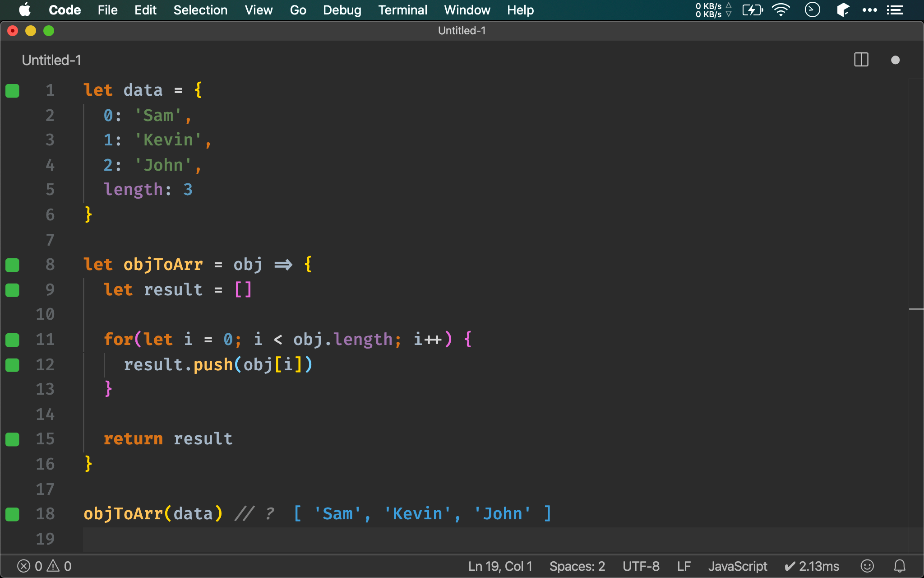The height and width of the screenshot is (578, 924).
Task: Open the Terminal menu
Action: pyautogui.click(x=402, y=10)
